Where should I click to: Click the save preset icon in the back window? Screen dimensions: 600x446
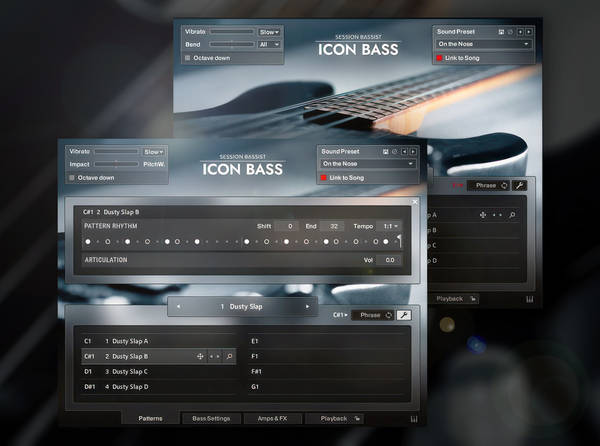click(501, 32)
